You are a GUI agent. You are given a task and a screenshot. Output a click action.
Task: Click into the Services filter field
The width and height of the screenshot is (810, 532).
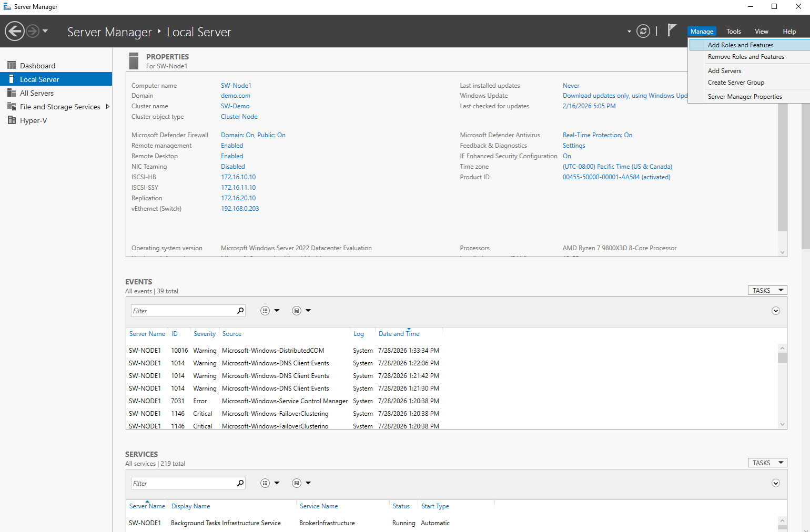pyautogui.click(x=183, y=483)
